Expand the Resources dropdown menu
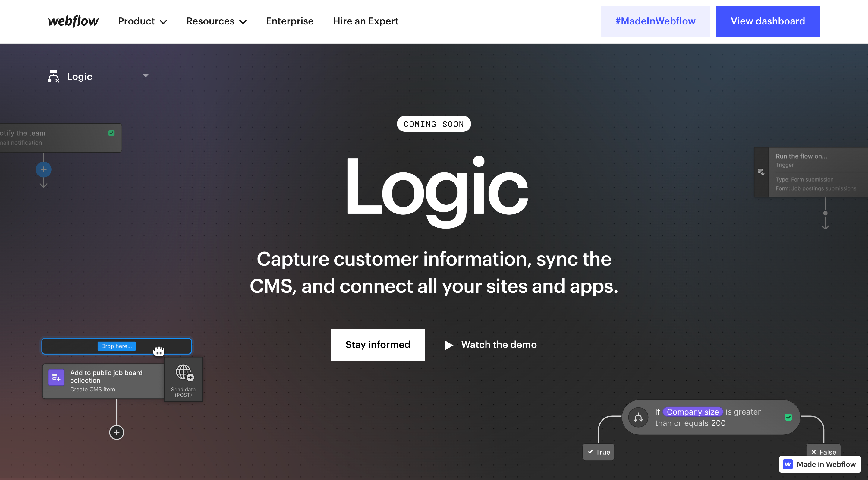 (216, 21)
